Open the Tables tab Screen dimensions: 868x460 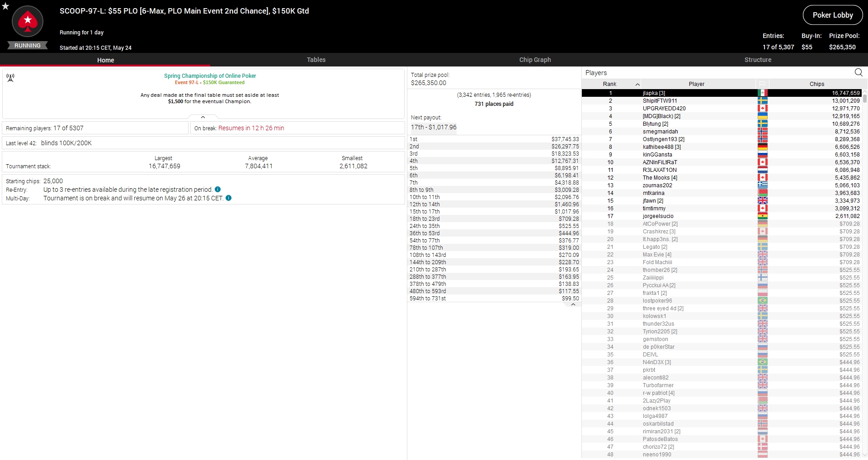pos(316,60)
